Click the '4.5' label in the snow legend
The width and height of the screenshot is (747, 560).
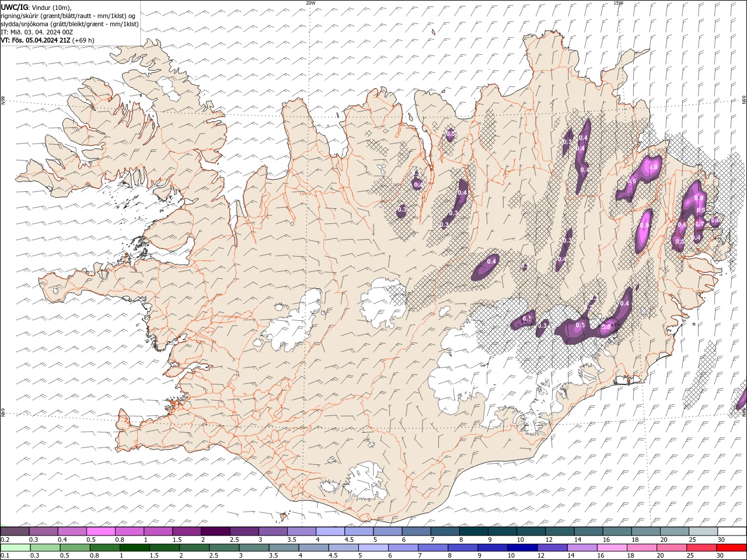pos(349,540)
